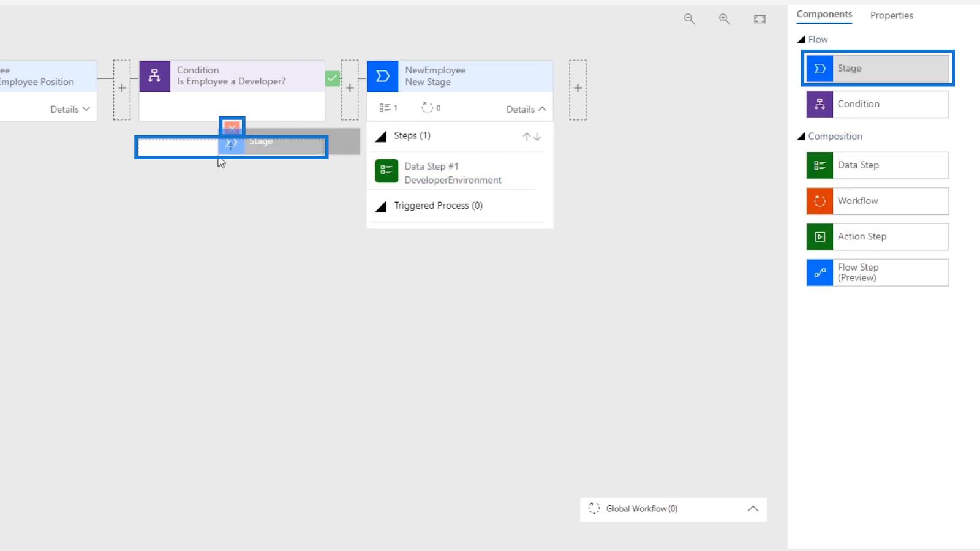The height and width of the screenshot is (551, 980).
Task: Add a component after the NewEmployee stage
Action: (578, 89)
